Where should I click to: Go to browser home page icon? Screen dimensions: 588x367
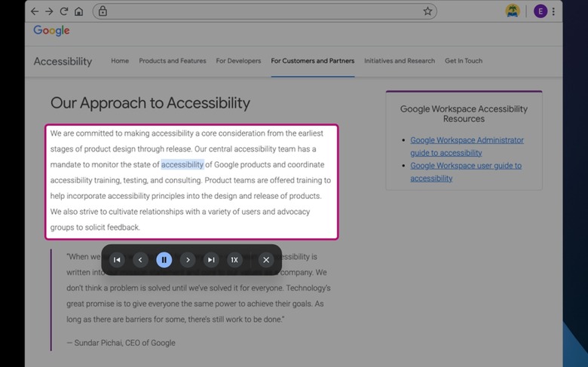[78, 11]
